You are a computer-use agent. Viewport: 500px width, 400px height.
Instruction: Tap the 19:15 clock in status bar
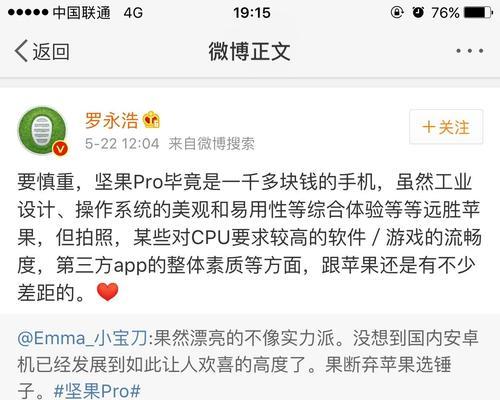click(252, 13)
